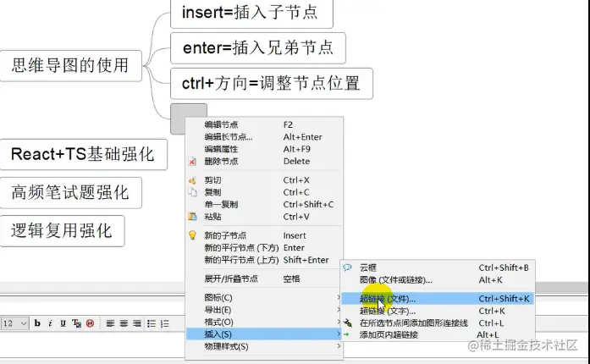This screenshot has width=590, height=364.
Task: Click the red X delete node icon
Action: click(x=192, y=162)
